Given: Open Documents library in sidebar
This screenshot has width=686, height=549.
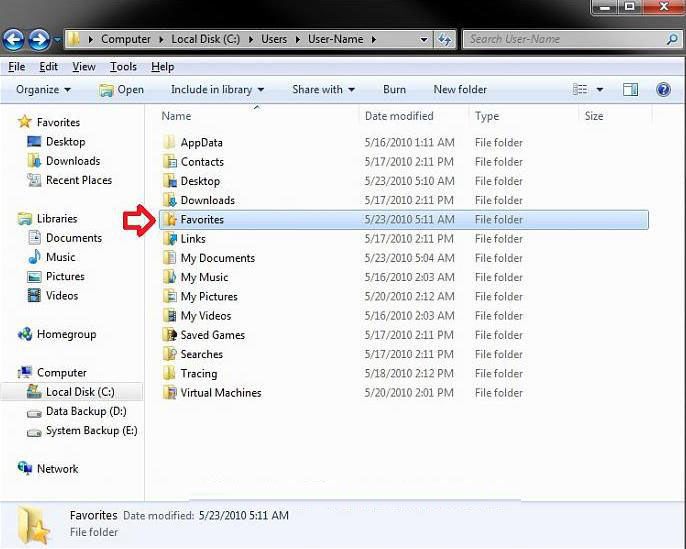Looking at the screenshot, I should 74,238.
